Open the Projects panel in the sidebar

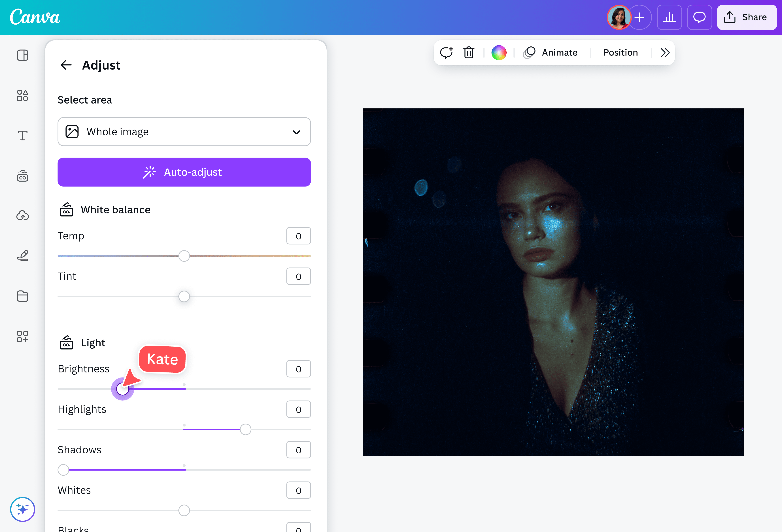click(23, 296)
